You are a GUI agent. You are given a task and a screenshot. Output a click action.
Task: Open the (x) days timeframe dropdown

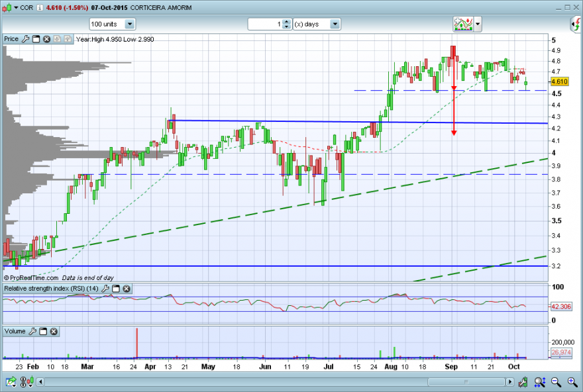pyautogui.click(x=335, y=24)
